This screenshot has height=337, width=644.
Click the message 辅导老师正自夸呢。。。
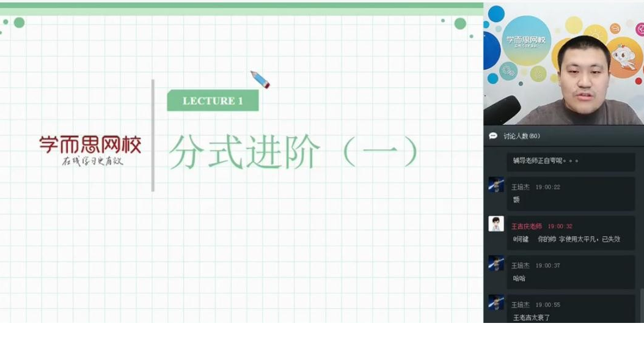pyautogui.click(x=546, y=161)
